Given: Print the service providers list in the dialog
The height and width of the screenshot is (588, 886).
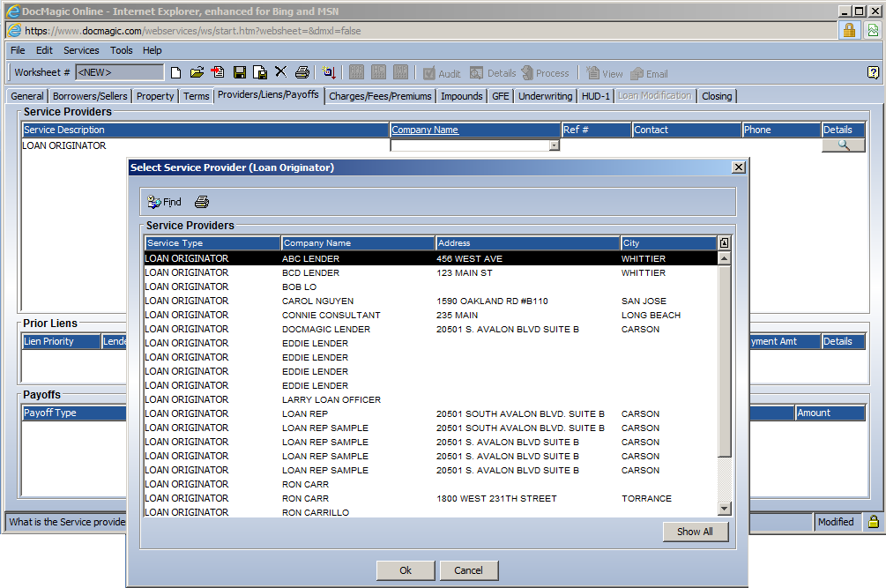Looking at the screenshot, I should 202,202.
